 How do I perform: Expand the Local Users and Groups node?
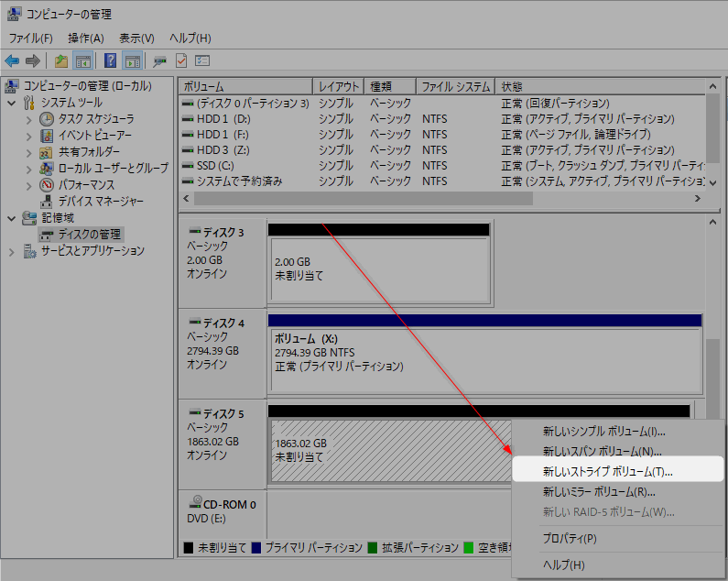[28, 169]
